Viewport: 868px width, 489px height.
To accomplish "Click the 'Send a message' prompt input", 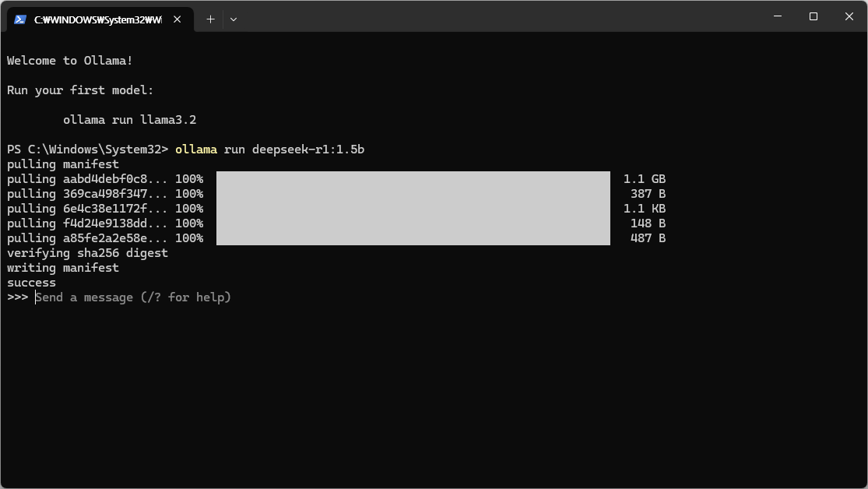I will tap(133, 297).
